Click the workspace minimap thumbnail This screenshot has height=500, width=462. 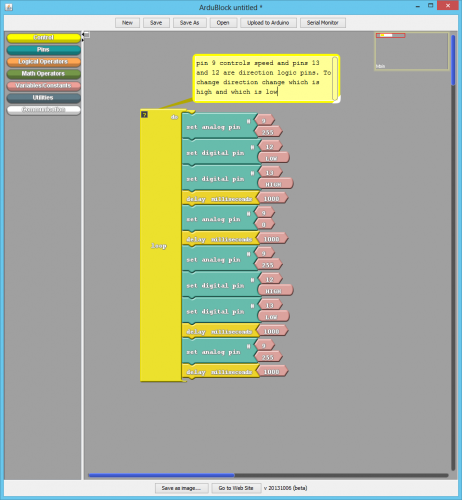tap(412, 51)
